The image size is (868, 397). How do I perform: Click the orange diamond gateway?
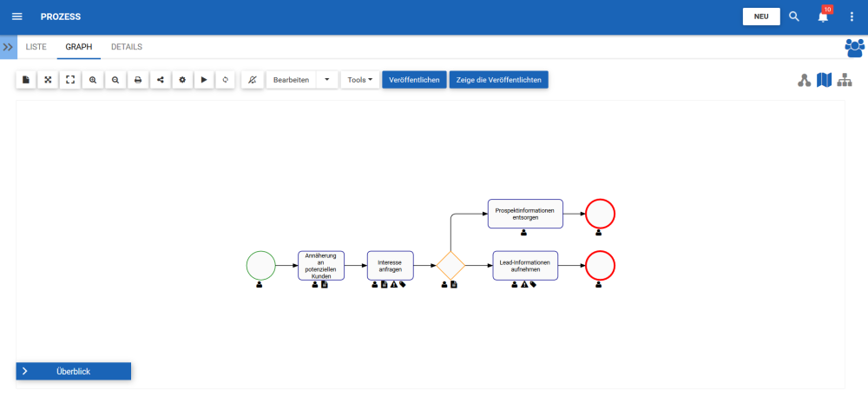click(450, 265)
